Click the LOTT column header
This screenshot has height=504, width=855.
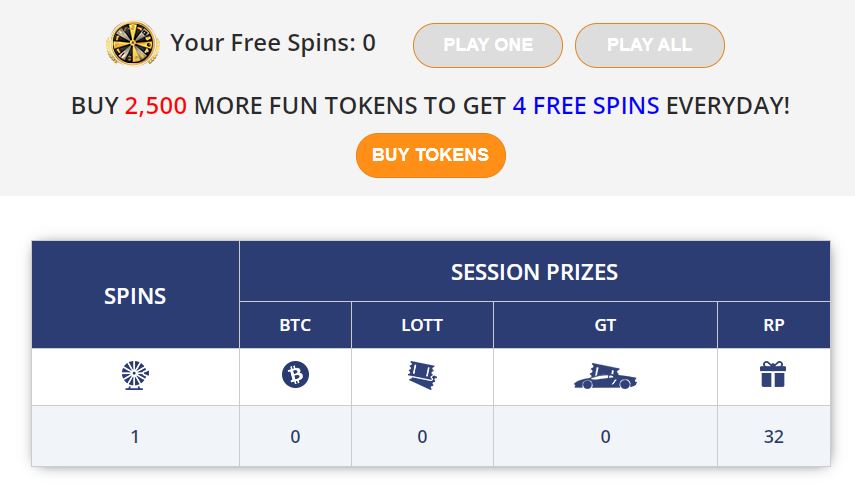click(x=423, y=325)
